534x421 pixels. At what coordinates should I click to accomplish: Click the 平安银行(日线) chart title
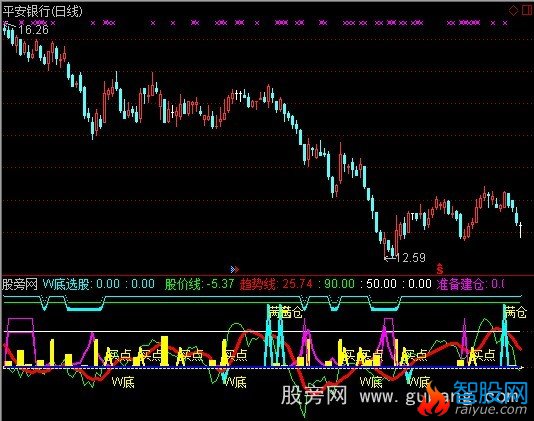pyautogui.click(x=43, y=11)
